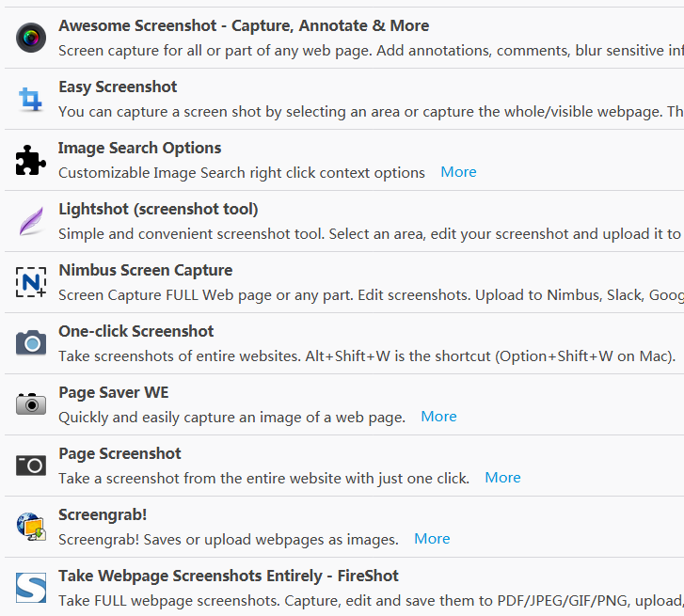Viewport: 684px width, 616px height.
Task: Select Take Webpage Screenshots Entirely - FireShot title
Action: tap(229, 576)
